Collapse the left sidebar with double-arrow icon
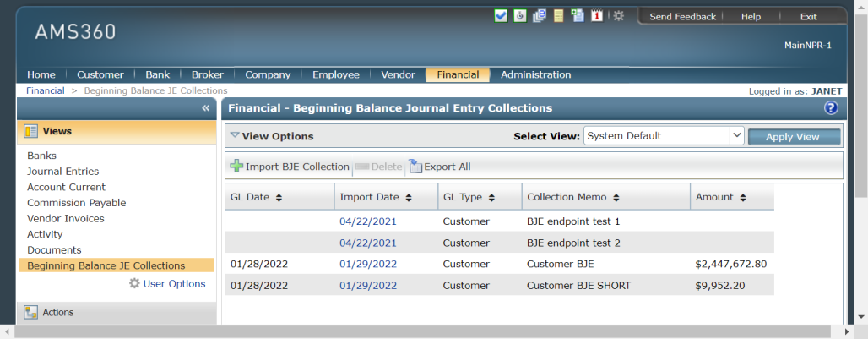 tap(205, 108)
